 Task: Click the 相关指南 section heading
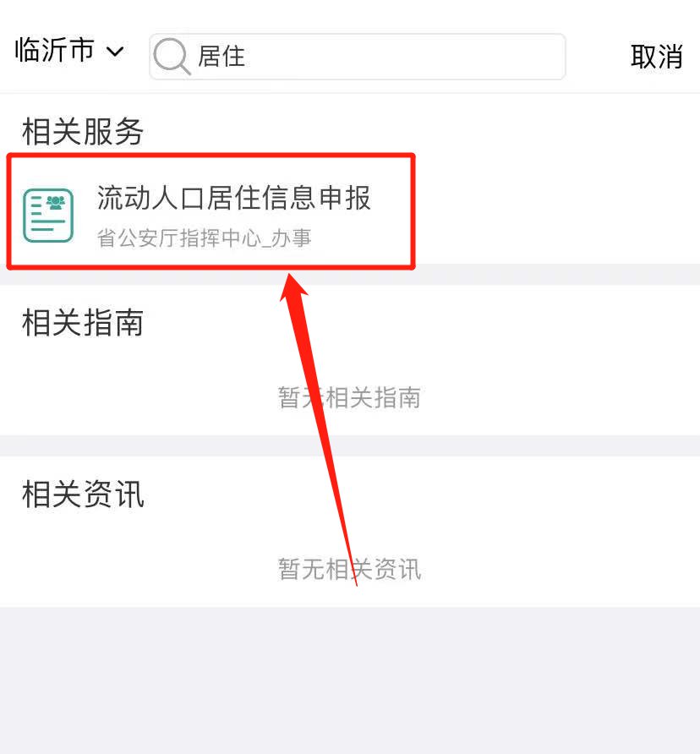click(x=83, y=323)
